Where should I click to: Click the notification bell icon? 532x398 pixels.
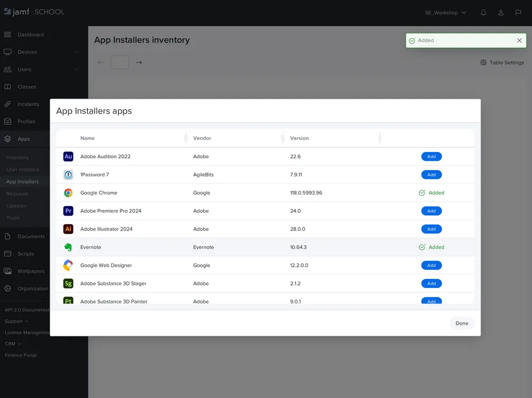tap(483, 12)
